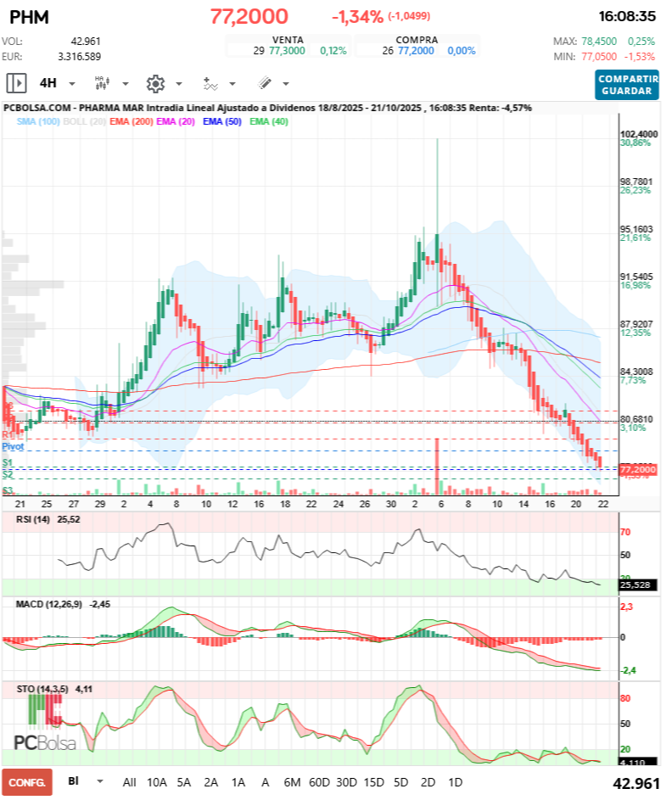Toggle the BOLL (20) indicator label
Screen dimensions: 672x800
click(85, 122)
